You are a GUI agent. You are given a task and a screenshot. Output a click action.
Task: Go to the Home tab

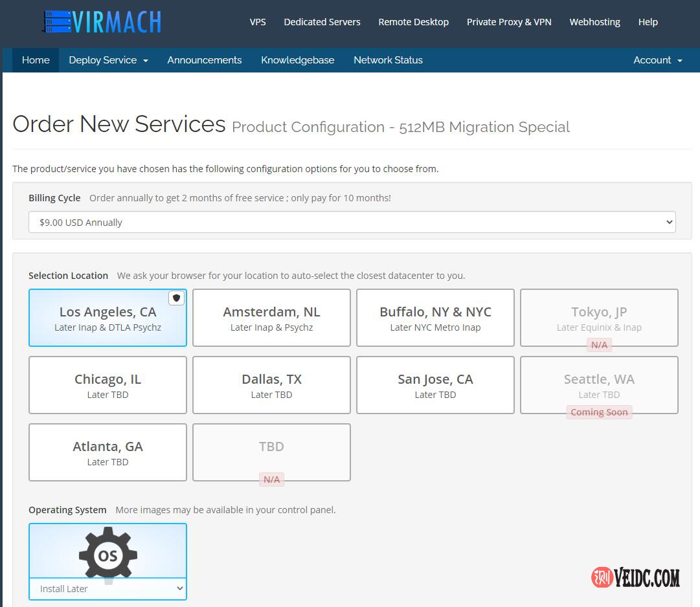(36, 60)
